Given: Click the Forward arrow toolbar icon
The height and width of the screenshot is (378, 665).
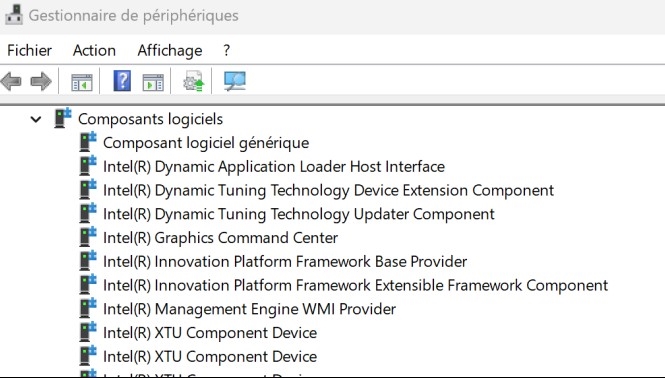Looking at the screenshot, I should tap(41, 81).
